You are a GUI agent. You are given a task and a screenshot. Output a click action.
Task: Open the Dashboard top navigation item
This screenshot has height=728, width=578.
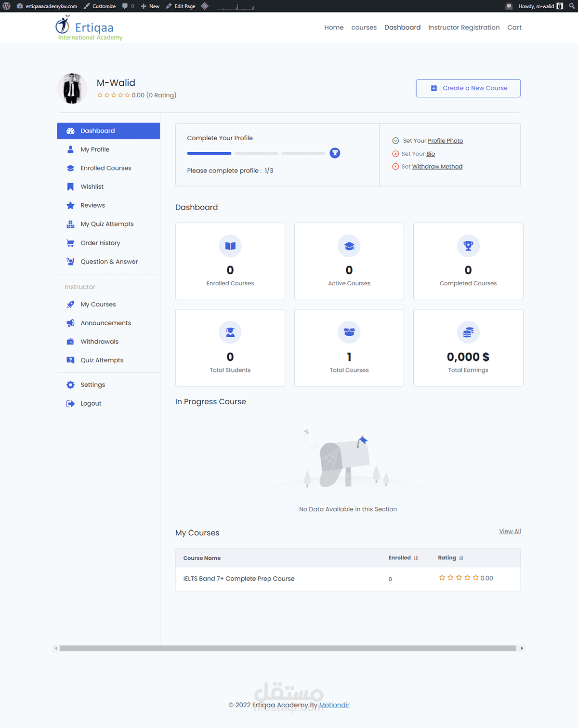coord(403,27)
